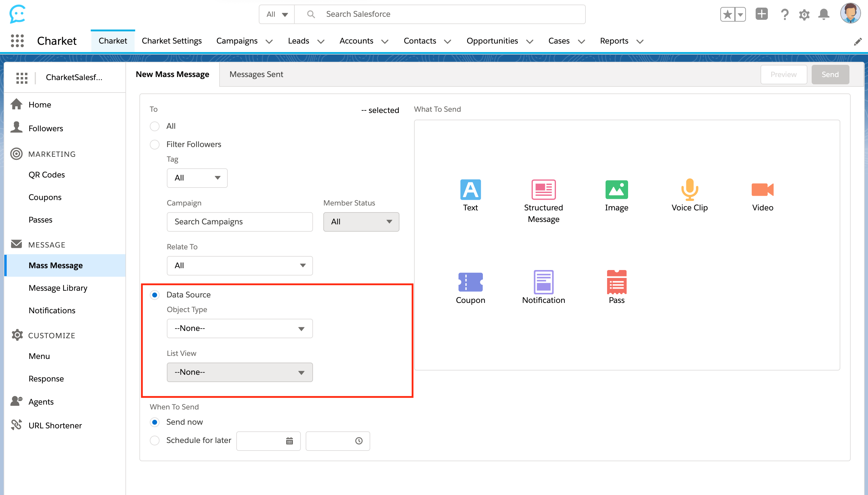Select the Pass ticket icon
The height and width of the screenshot is (495, 868).
tap(617, 282)
